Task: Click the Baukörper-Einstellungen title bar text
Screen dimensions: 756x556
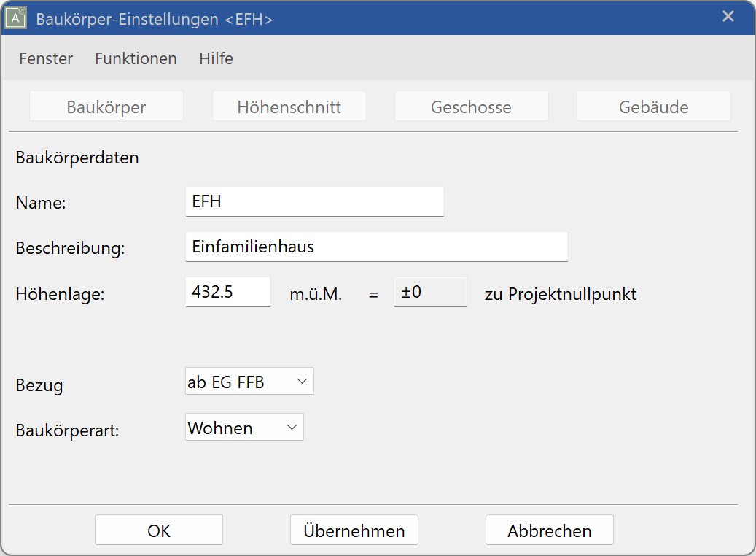Action: pos(155,19)
